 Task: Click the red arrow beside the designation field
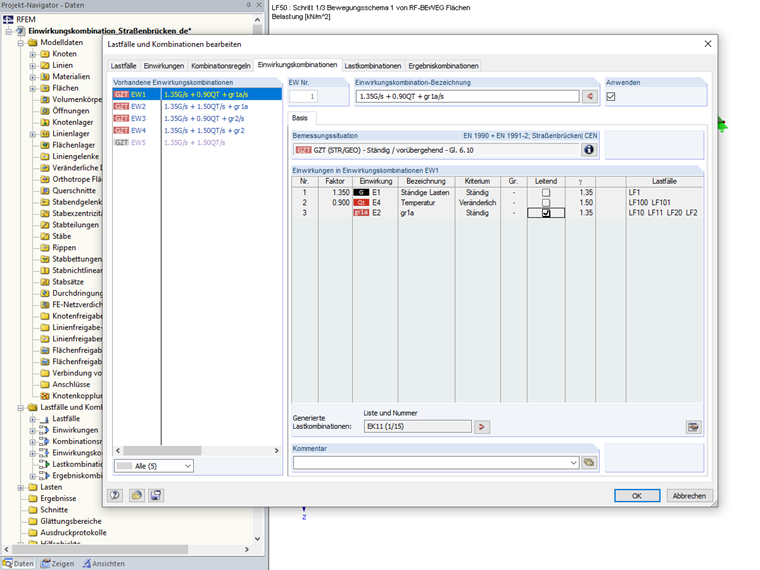(x=590, y=96)
